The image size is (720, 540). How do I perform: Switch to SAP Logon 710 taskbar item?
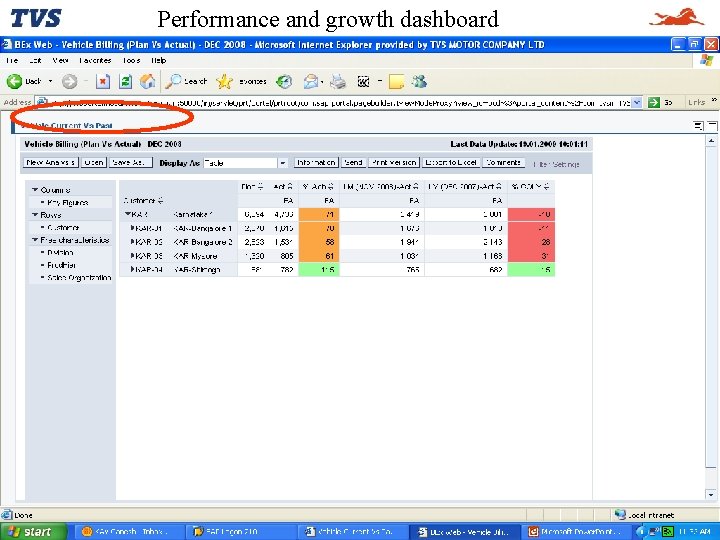242,532
